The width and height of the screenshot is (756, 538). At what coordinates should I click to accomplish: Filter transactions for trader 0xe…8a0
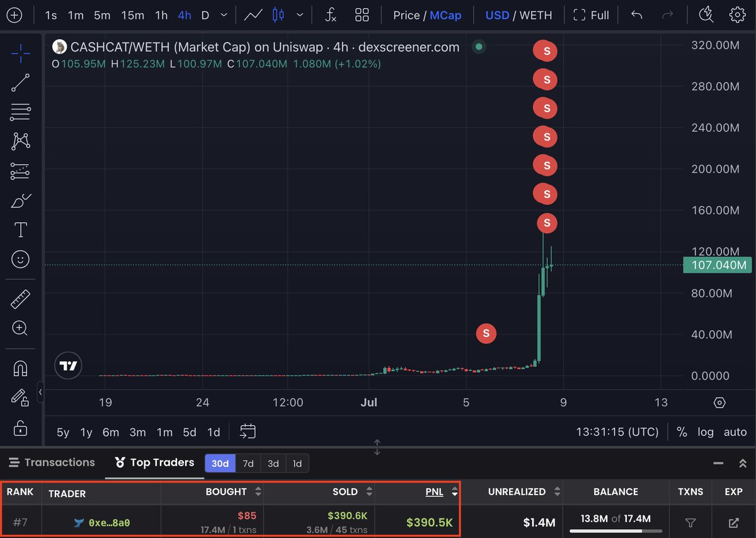[690, 522]
